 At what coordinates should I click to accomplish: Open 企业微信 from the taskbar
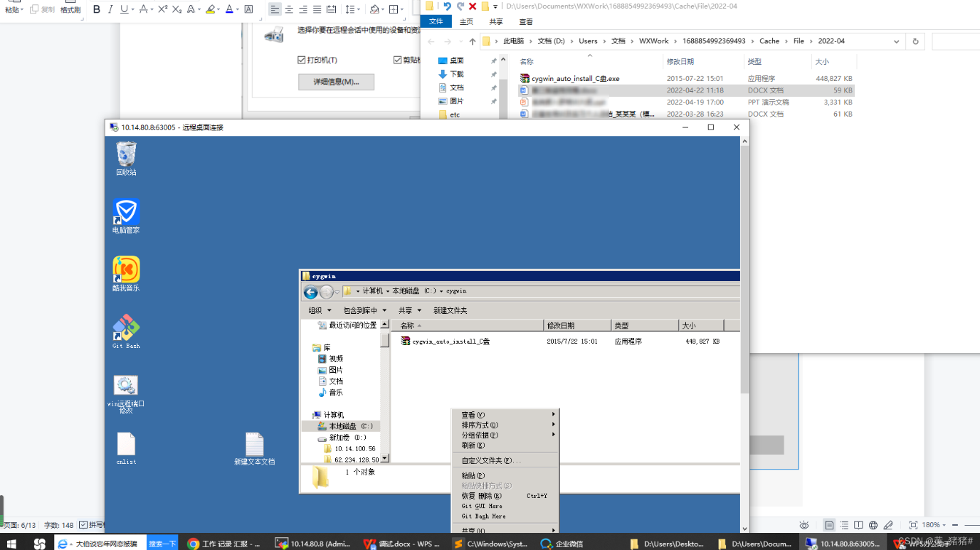(x=562, y=544)
